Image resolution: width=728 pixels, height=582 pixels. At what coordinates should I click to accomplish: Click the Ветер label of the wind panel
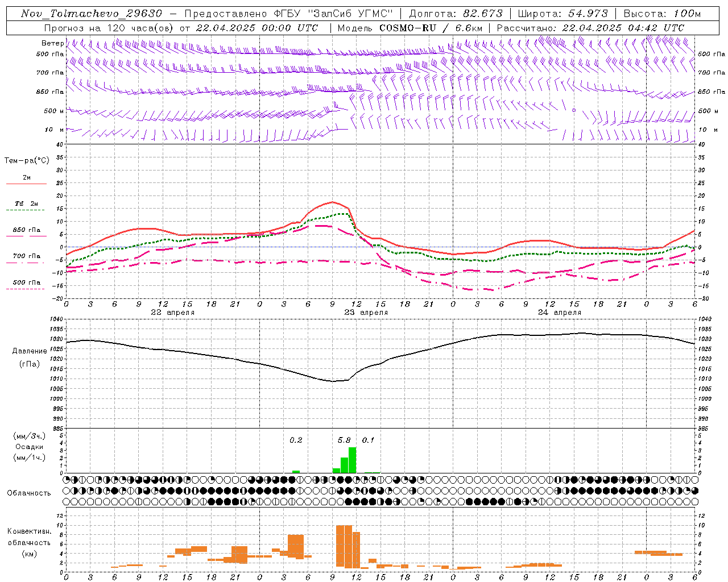point(52,43)
